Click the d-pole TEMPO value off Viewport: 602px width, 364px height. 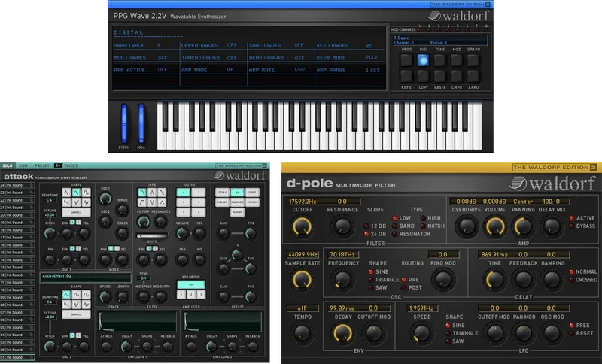303,308
